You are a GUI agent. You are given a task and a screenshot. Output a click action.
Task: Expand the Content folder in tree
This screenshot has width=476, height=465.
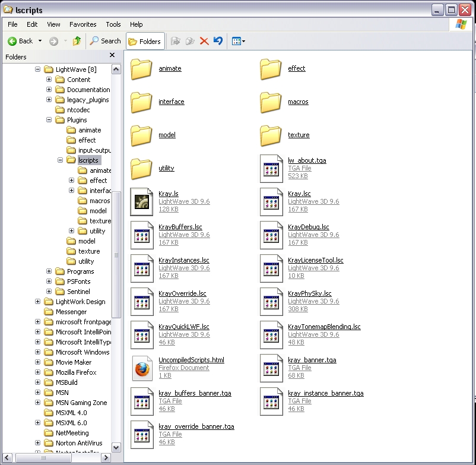pos(49,80)
